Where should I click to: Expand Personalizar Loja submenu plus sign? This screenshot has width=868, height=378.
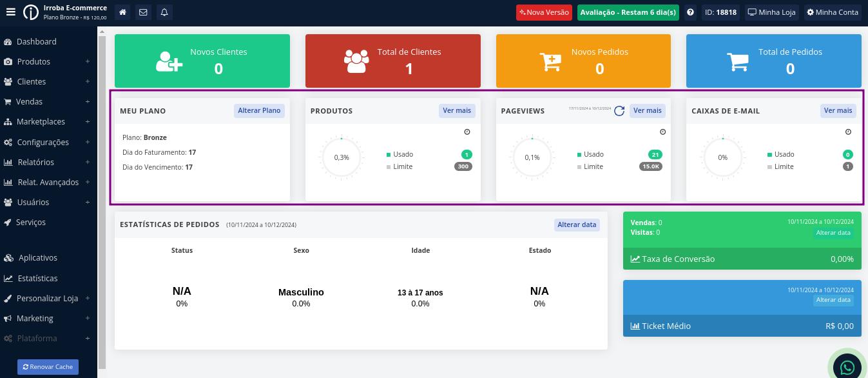pos(88,299)
